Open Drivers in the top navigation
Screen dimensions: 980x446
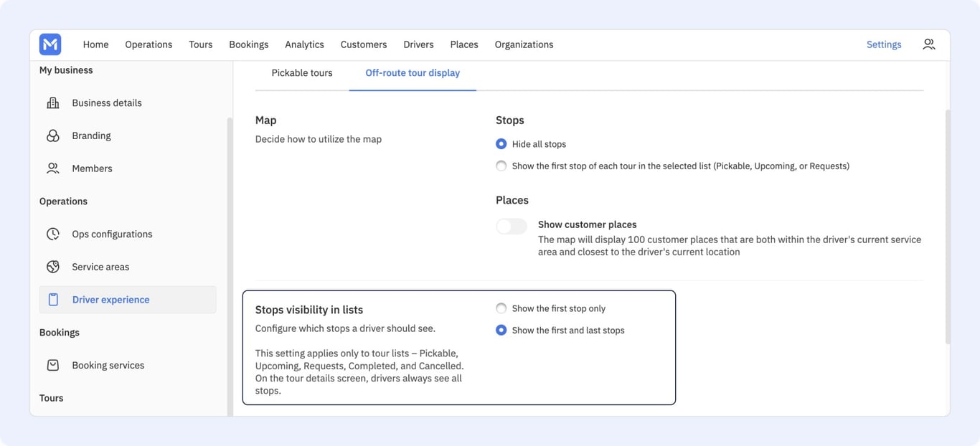(418, 44)
